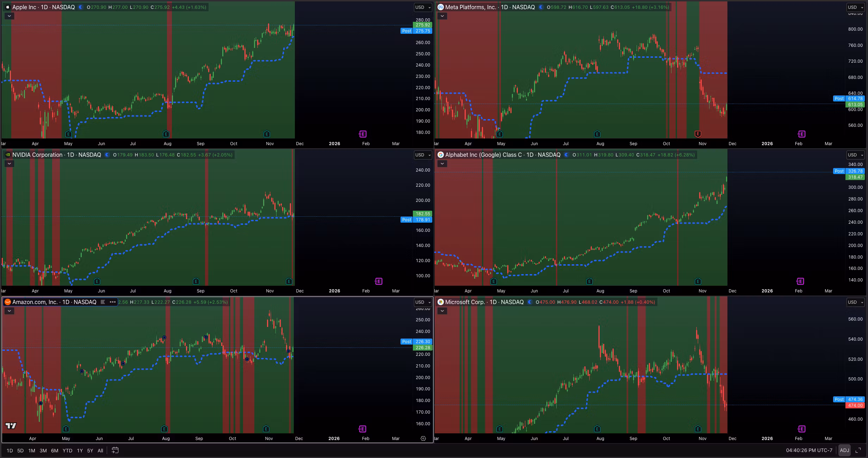
Task: Open the USD currency dropdown on NVIDIA chart
Action: pos(423,155)
